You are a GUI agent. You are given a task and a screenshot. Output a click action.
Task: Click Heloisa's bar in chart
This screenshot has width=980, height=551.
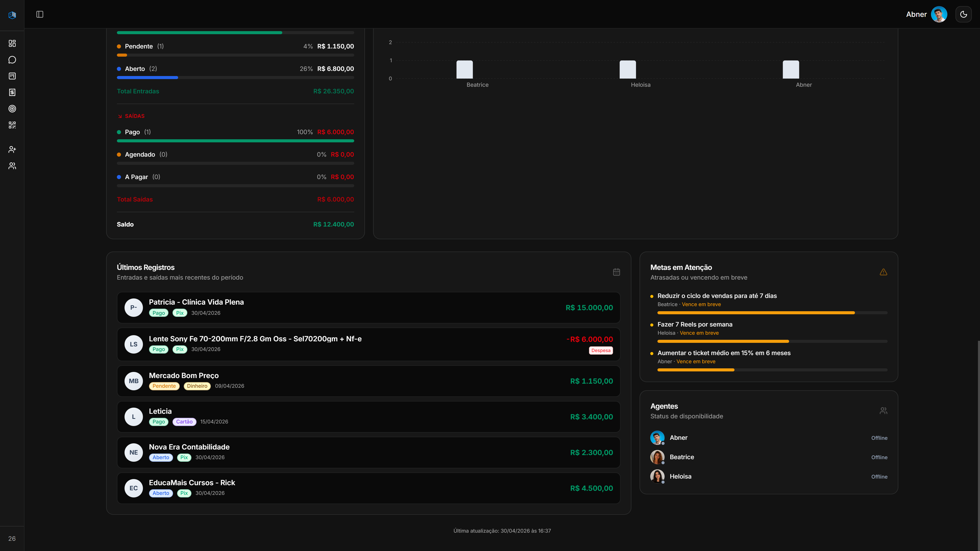tap(628, 70)
